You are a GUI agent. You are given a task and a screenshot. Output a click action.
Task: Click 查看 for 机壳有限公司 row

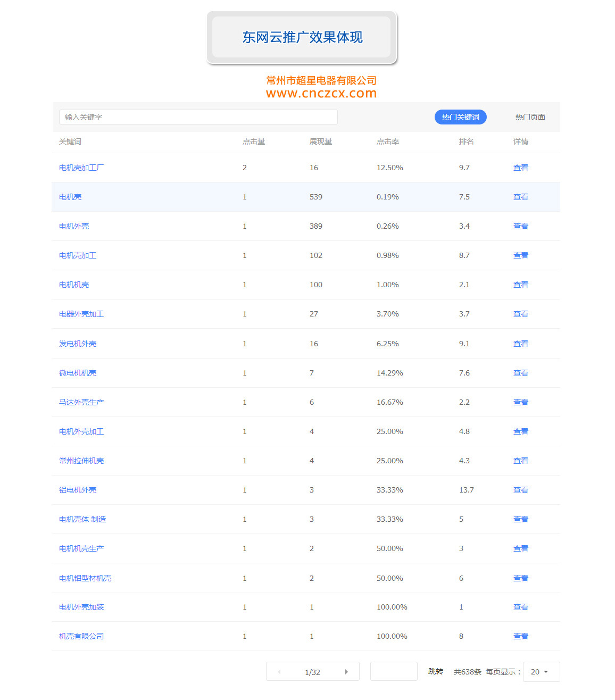point(520,636)
